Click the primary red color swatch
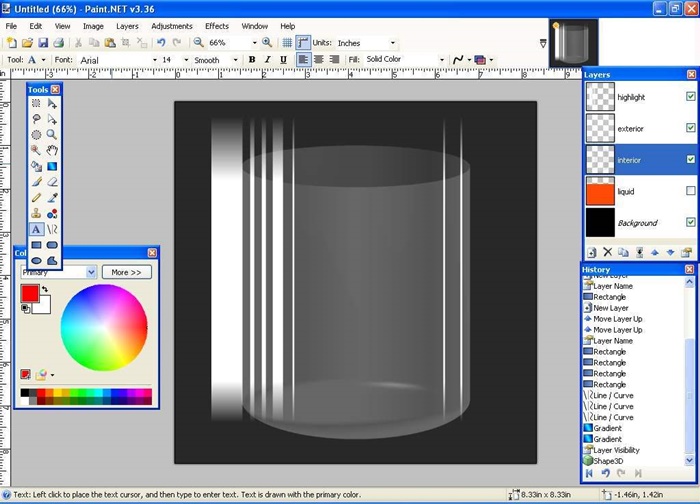The height and width of the screenshot is (504, 700). (x=29, y=293)
